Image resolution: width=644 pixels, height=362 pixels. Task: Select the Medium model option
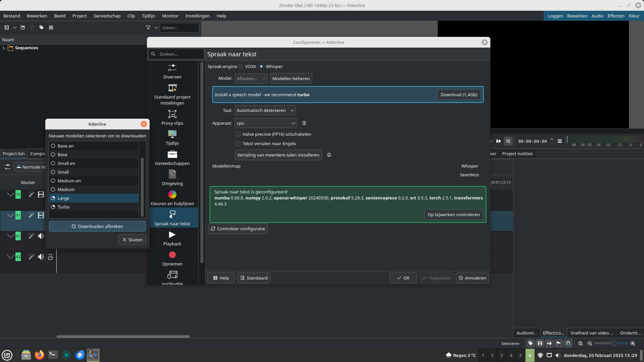pos(94,189)
